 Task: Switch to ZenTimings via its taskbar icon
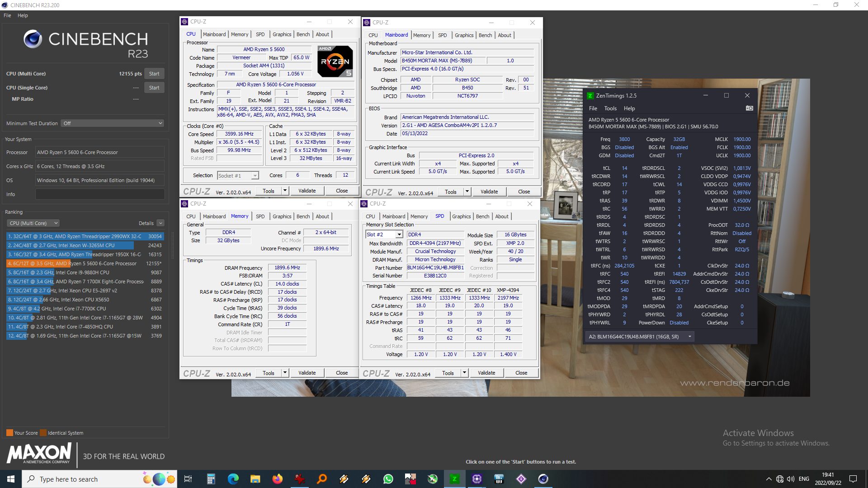coord(454,479)
